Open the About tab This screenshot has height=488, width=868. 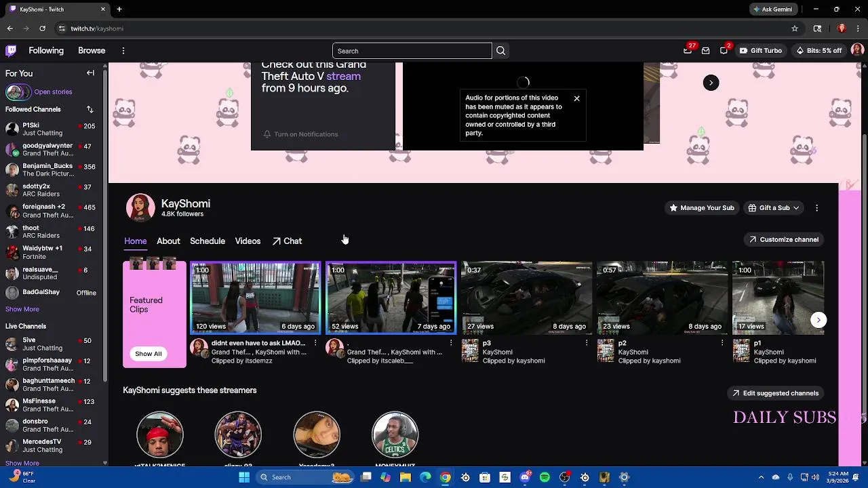pyautogui.click(x=168, y=241)
